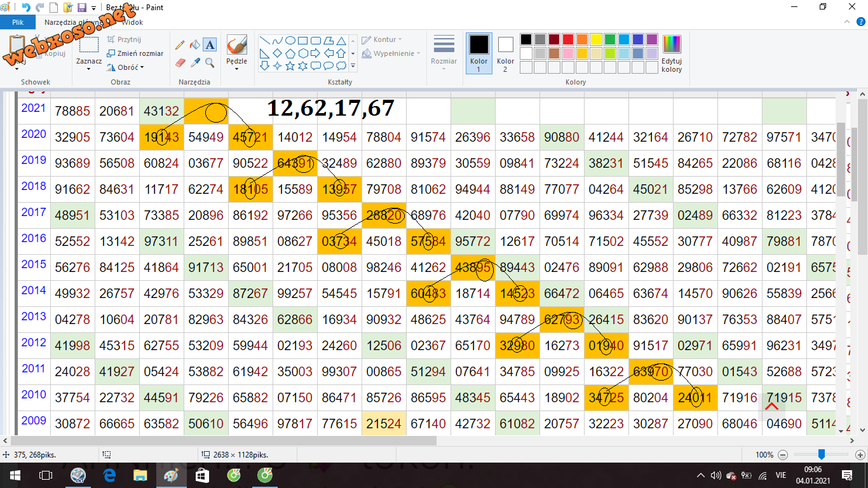The height and width of the screenshot is (488, 868).
Task: Open the Pędzle dropdown arrow
Action: tap(236, 69)
